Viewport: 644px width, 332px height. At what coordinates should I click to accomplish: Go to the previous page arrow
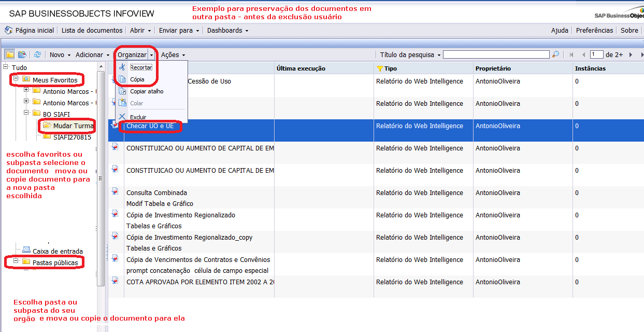583,54
